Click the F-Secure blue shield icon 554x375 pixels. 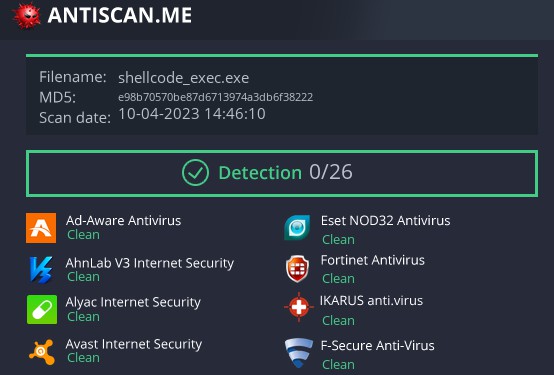pyautogui.click(x=299, y=353)
